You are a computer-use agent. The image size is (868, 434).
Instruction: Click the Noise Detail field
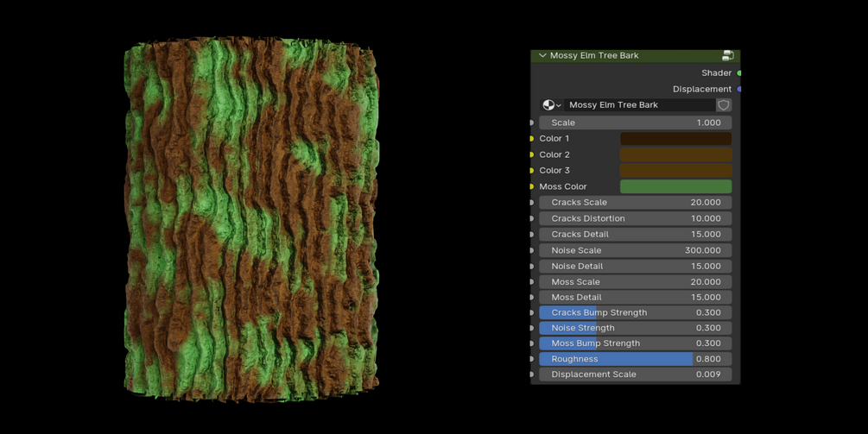click(636, 266)
